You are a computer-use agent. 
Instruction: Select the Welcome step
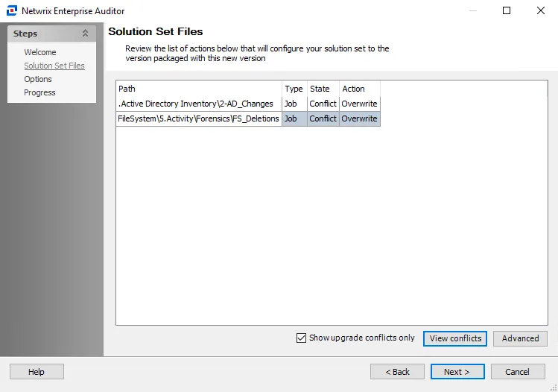(40, 52)
